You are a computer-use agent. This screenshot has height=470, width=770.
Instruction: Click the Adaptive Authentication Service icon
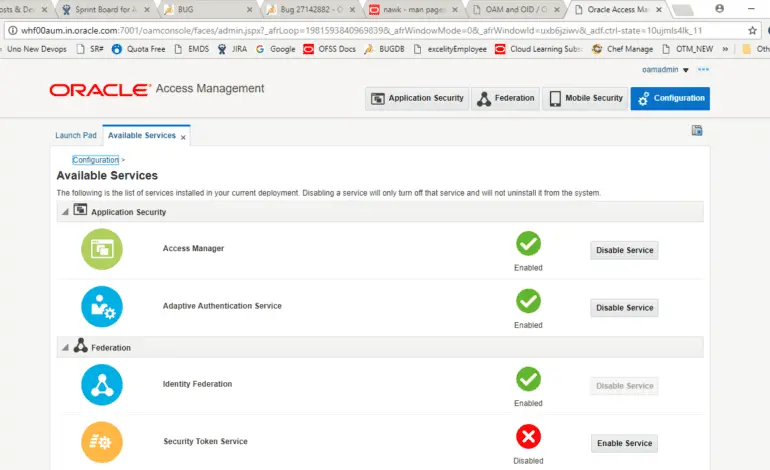point(102,306)
